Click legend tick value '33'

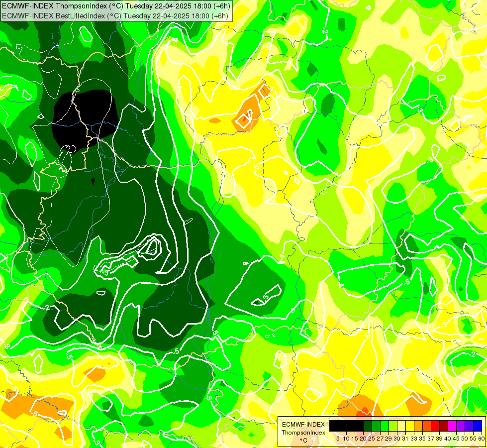pyautogui.click(x=414, y=439)
